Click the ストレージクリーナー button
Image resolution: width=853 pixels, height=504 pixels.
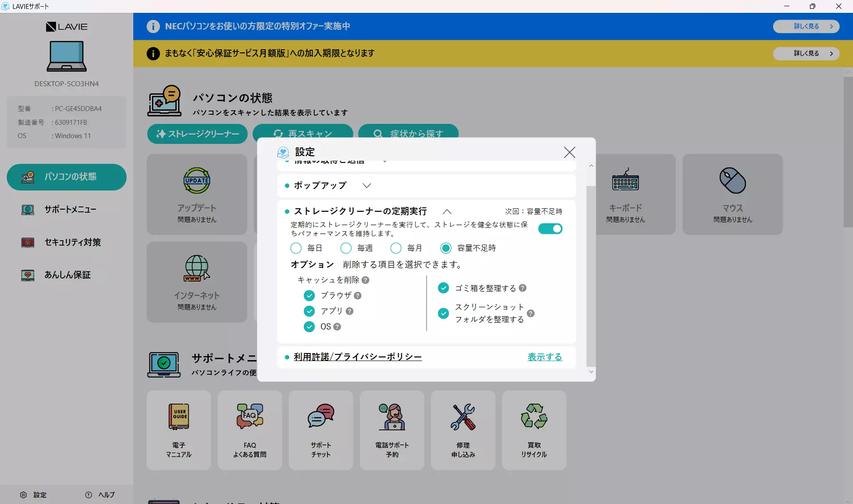coord(197,134)
